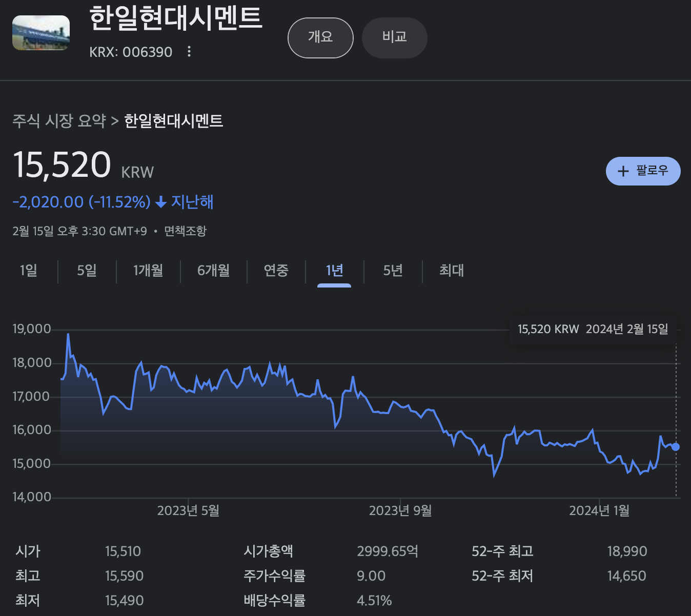Click the KRX: 006390 ticker text

coord(131,52)
